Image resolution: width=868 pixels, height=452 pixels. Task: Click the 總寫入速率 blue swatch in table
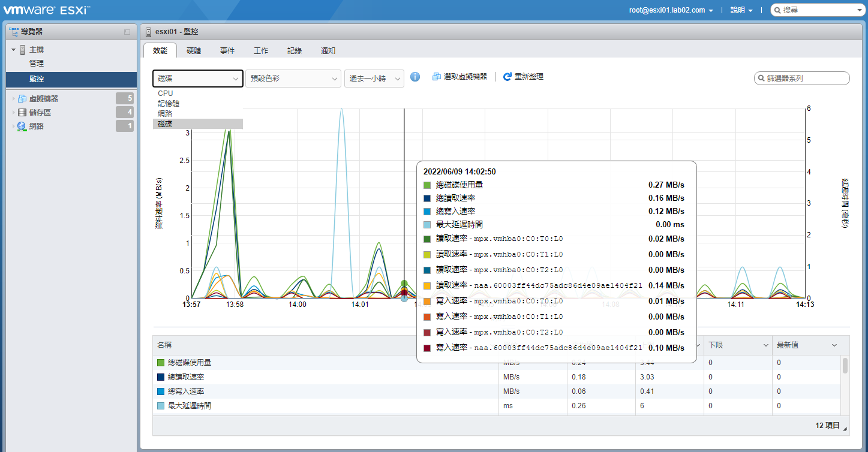click(161, 391)
